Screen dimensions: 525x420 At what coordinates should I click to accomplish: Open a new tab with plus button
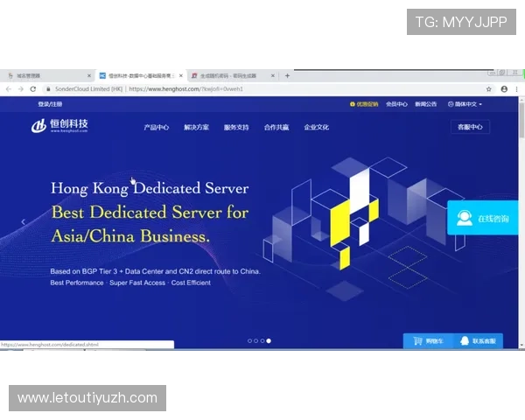click(x=287, y=76)
